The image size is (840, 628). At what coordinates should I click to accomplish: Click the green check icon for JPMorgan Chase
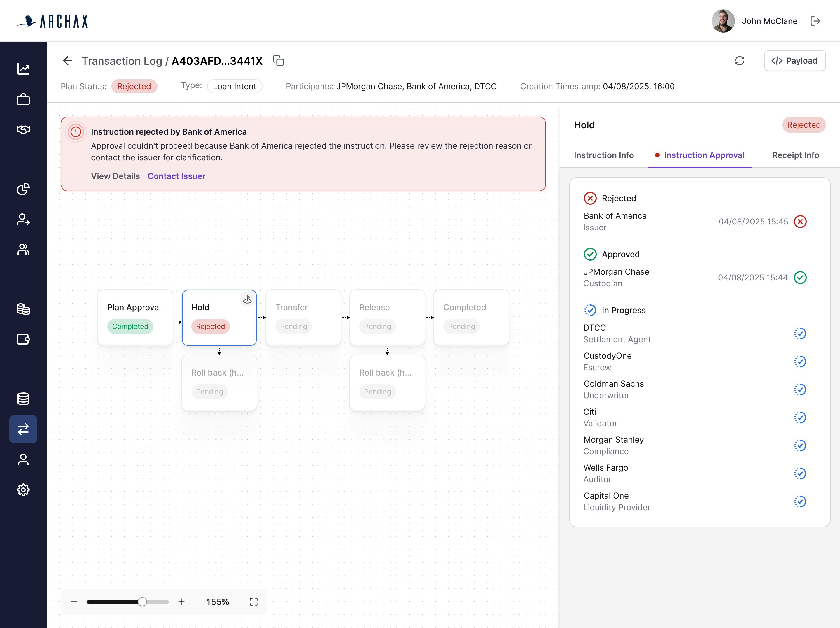pyautogui.click(x=800, y=278)
